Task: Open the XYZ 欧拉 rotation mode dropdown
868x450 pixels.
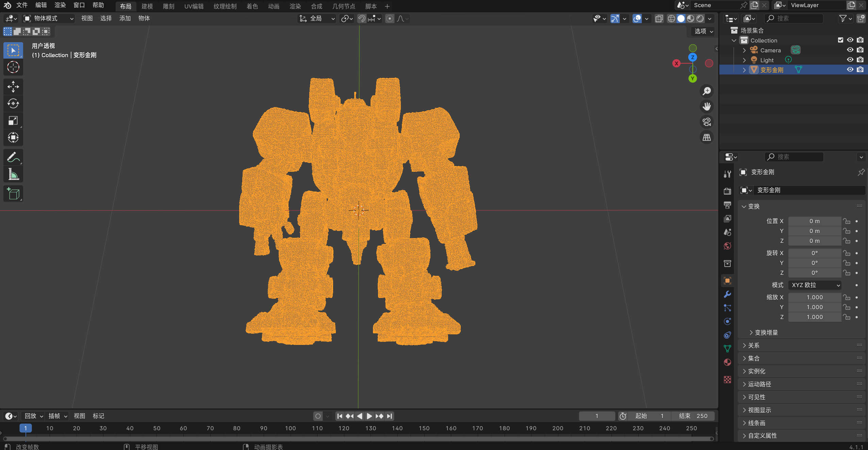Action: (815, 285)
